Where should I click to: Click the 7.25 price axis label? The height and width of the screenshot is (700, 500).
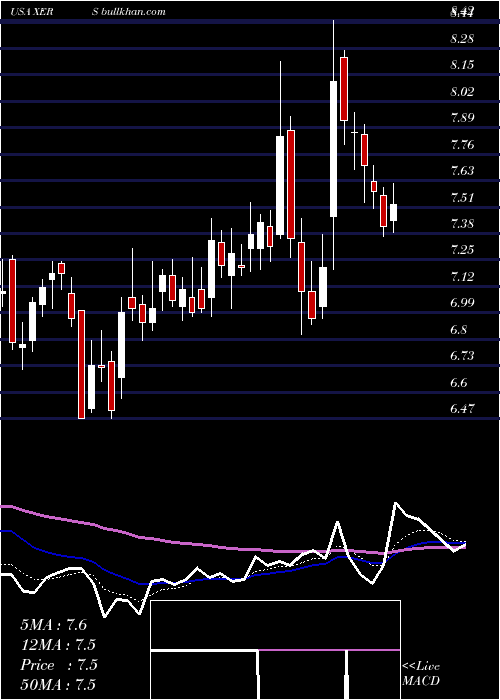[462, 250]
